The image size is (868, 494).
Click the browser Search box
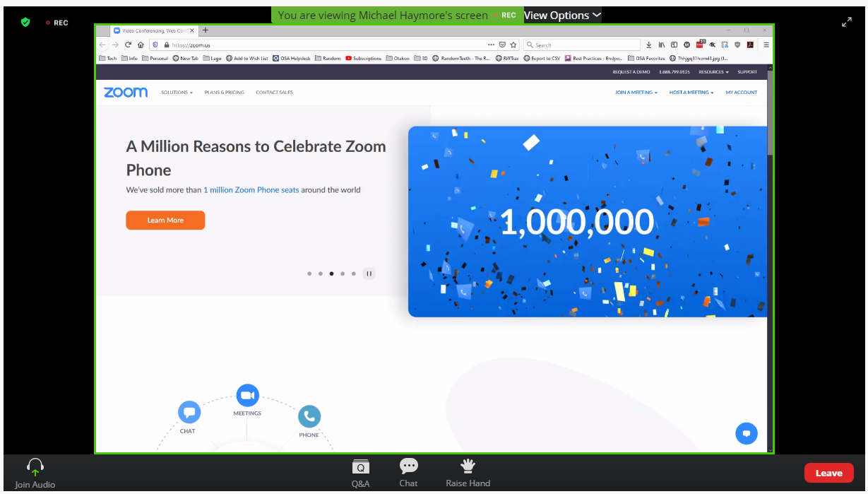582,45
